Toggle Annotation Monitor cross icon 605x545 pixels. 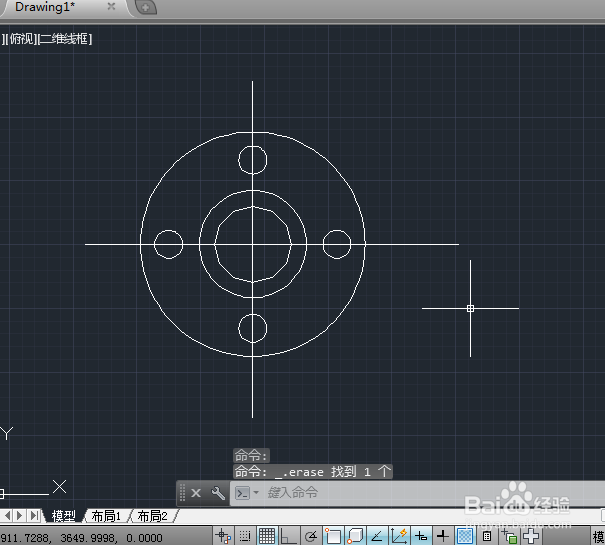531,536
